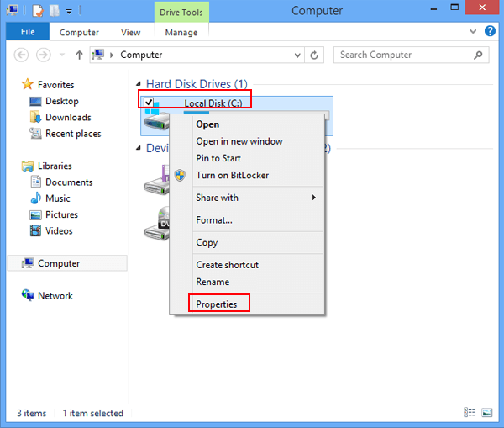Open the Manage ribbon tab
The width and height of the screenshot is (504, 428).
(181, 33)
